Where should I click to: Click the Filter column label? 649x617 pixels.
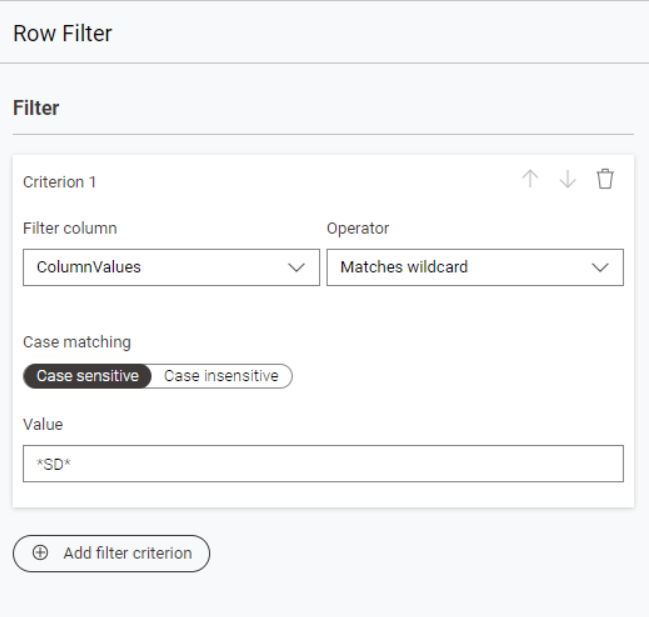click(70, 228)
